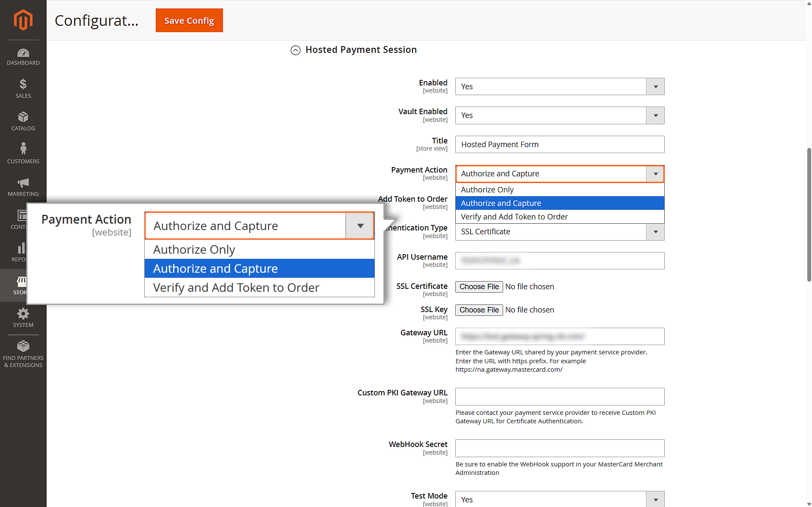Click the Payment Action label
This screenshot has width=812, height=507.
tap(419, 170)
